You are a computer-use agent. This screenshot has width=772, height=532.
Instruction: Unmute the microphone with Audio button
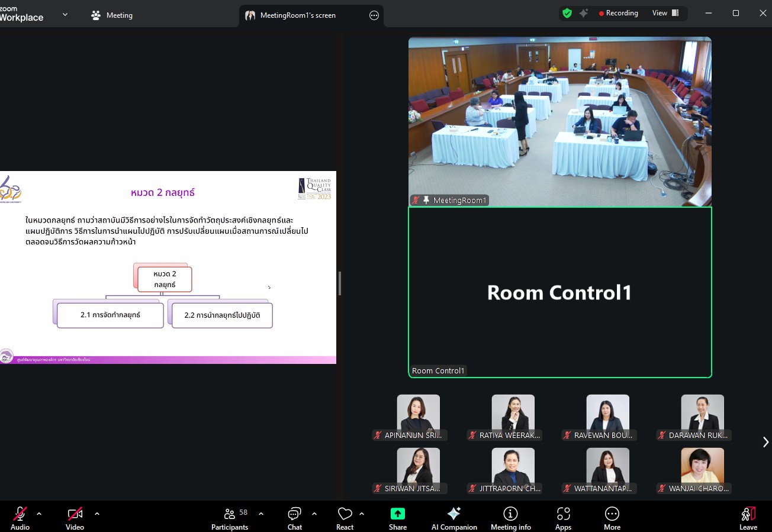coord(20,518)
